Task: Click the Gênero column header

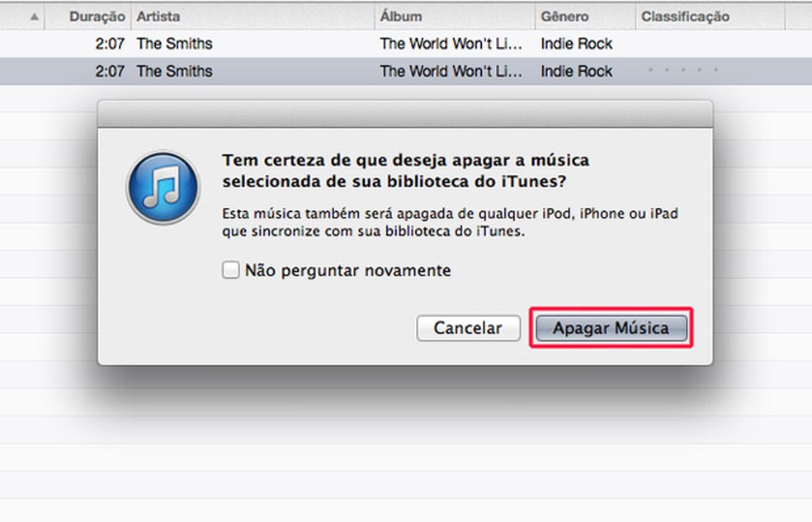Action: click(x=585, y=16)
